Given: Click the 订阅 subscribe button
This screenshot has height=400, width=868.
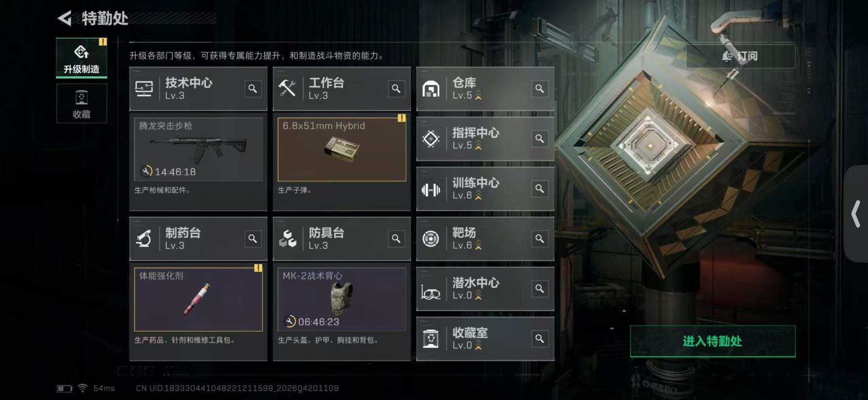Looking at the screenshot, I should click(740, 56).
